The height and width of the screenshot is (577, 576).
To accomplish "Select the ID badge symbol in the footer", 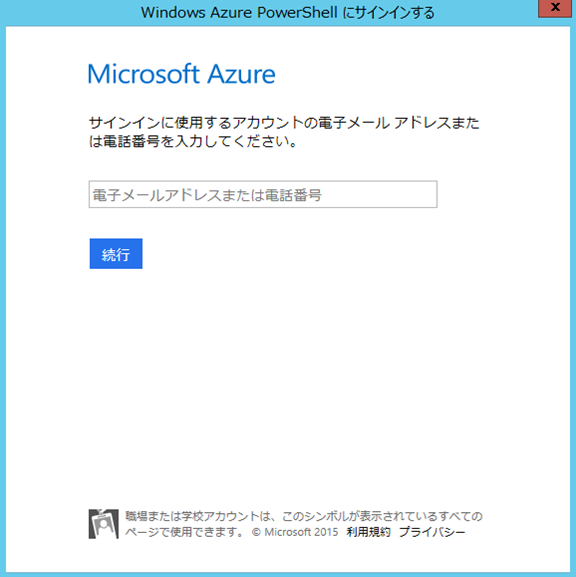I will tap(103, 524).
